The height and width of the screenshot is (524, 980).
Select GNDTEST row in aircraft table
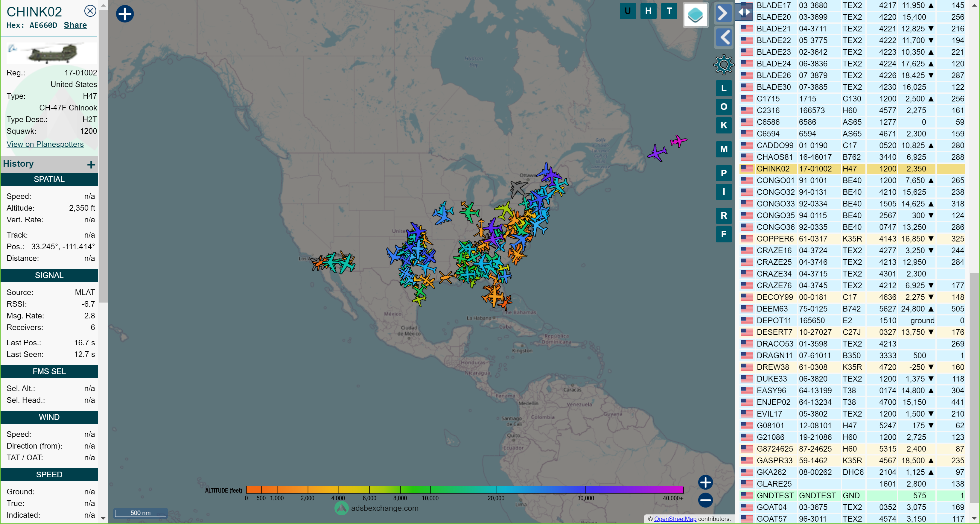[852, 496]
